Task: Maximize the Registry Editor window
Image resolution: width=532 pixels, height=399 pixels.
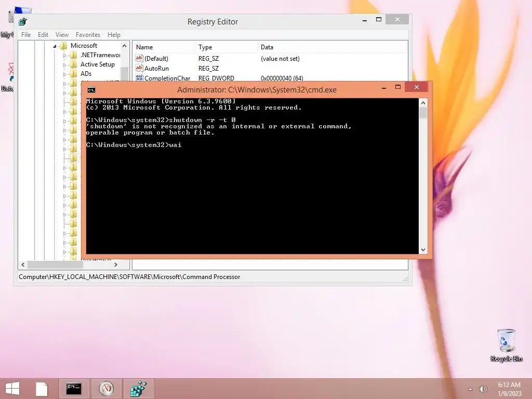Action: 379,20
